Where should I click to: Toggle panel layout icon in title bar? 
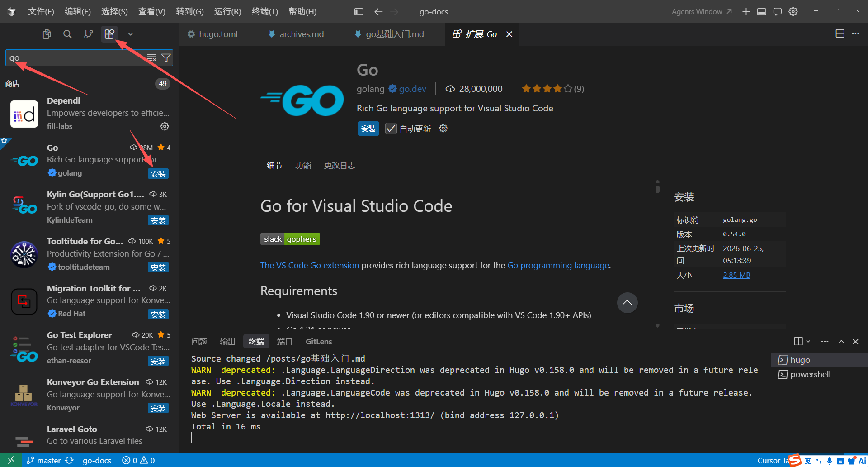tap(762, 12)
